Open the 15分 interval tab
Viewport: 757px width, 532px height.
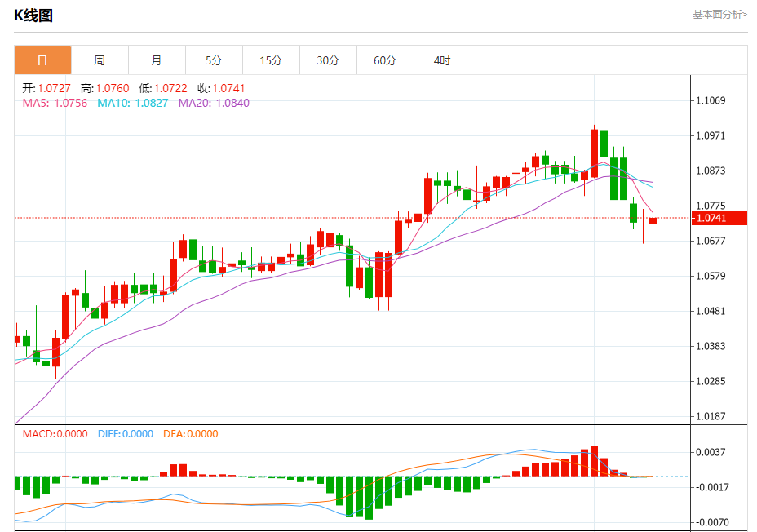[271, 60]
